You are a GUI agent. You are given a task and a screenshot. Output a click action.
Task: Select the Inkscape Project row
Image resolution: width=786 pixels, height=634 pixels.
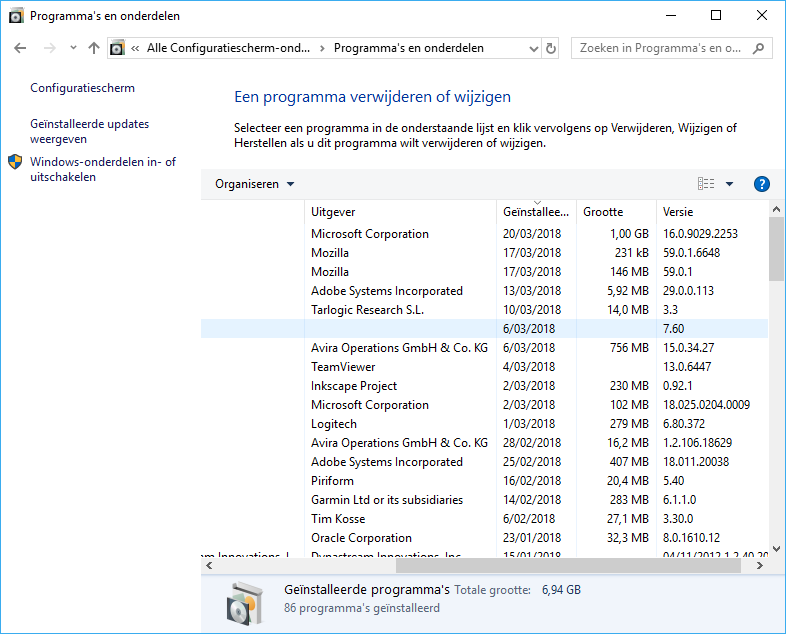pos(484,386)
